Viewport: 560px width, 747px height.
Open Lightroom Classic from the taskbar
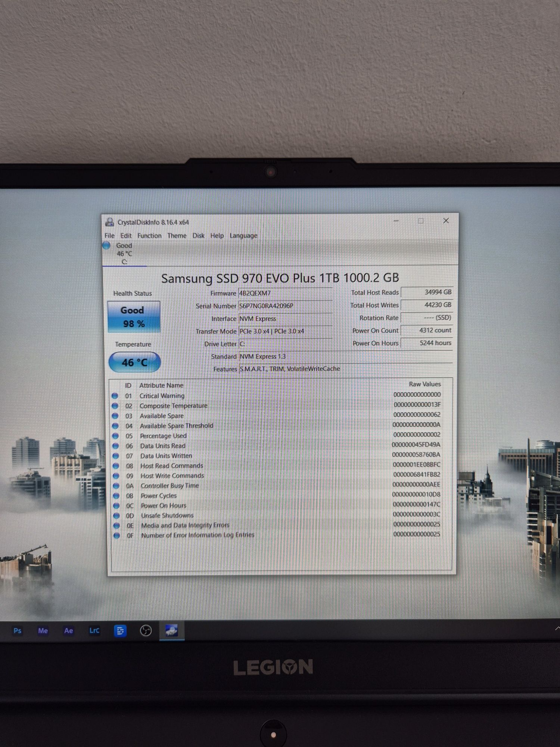point(94,631)
